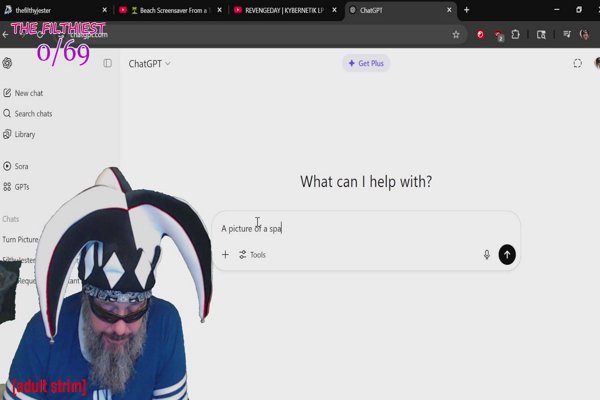Click the search-in-page toolbar icon

tap(541, 34)
